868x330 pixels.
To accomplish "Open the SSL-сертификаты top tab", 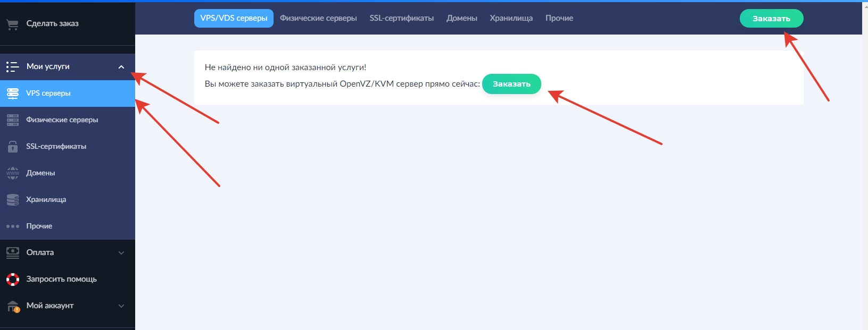I will tap(401, 18).
